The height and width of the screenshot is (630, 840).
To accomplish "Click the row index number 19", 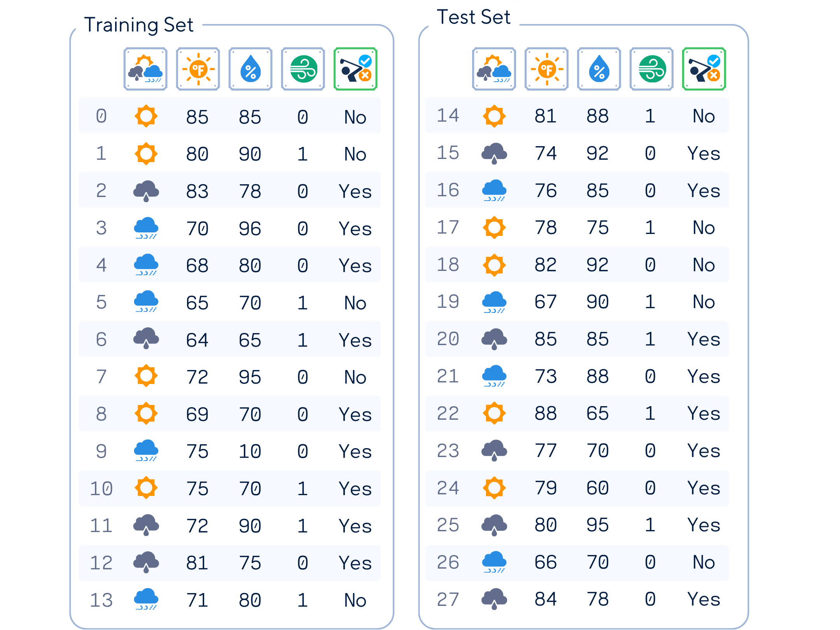I will pyautogui.click(x=448, y=302).
